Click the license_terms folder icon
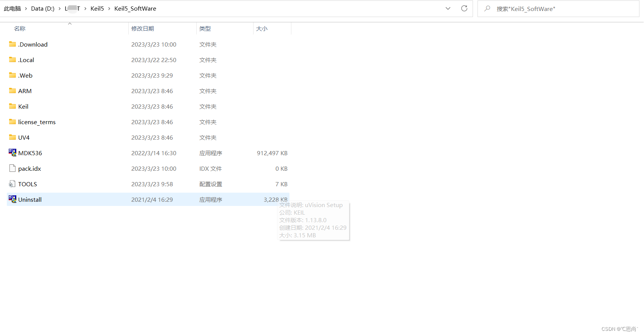This screenshot has width=644, height=335. (12, 122)
